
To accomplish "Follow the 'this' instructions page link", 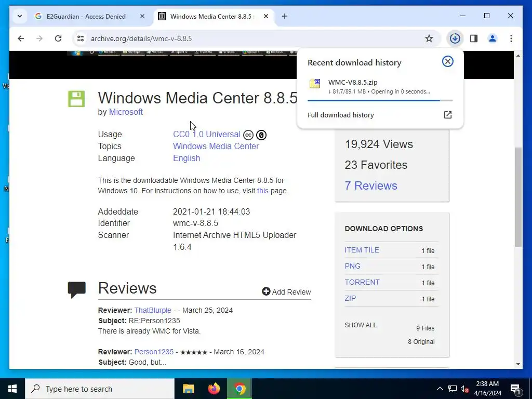I will click(262, 191).
